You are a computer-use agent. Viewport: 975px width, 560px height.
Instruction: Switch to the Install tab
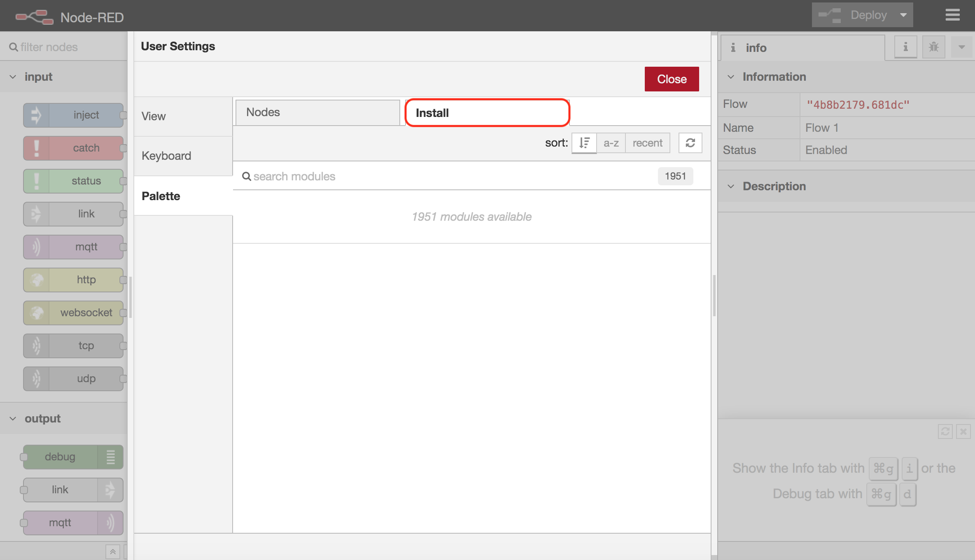pos(487,112)
